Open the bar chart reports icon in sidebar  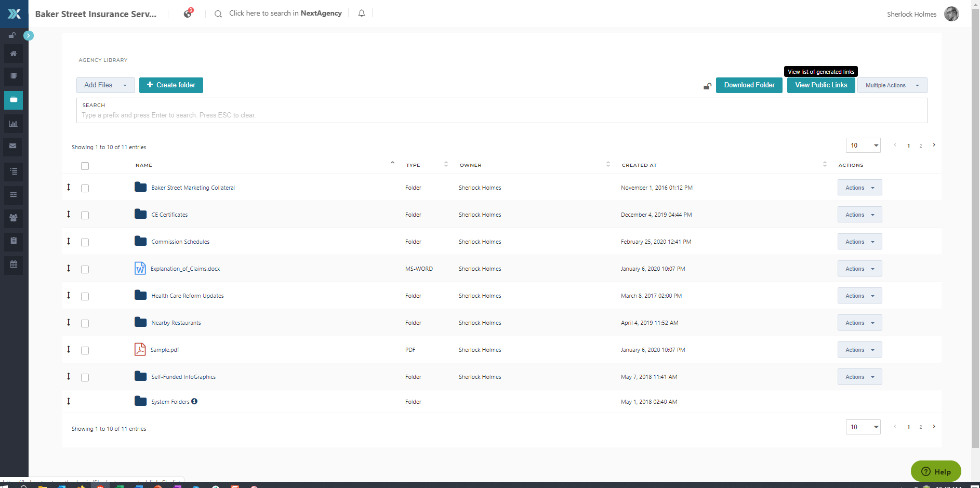14,124
